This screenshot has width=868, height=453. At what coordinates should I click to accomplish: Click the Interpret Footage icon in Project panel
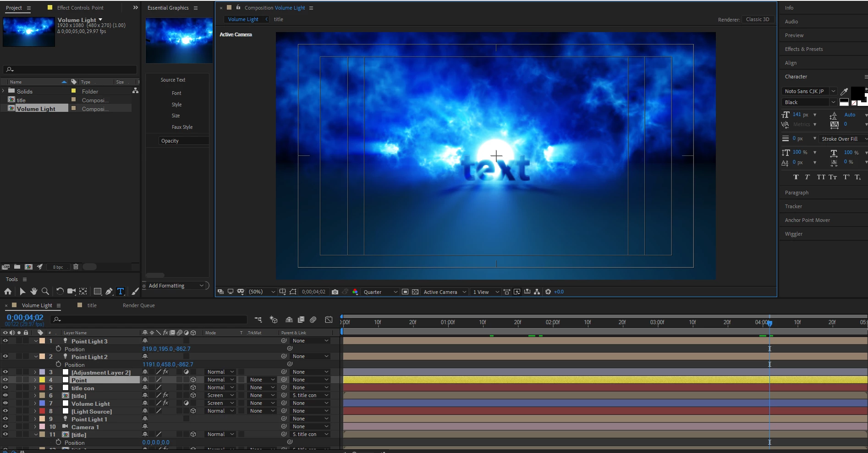tap(6, 267)
